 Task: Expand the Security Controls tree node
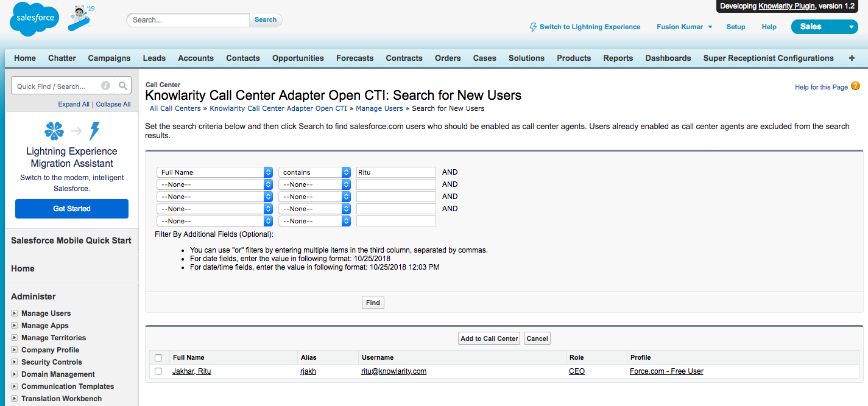(x=15, y=362)
